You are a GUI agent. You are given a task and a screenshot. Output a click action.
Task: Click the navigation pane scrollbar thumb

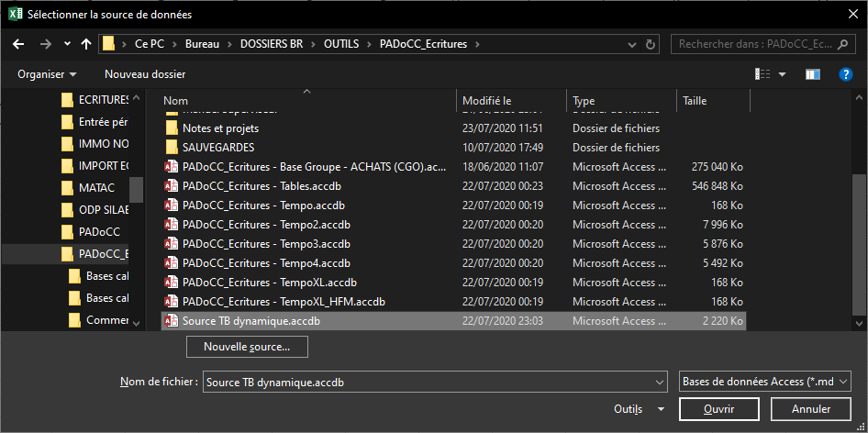(136, 189)
